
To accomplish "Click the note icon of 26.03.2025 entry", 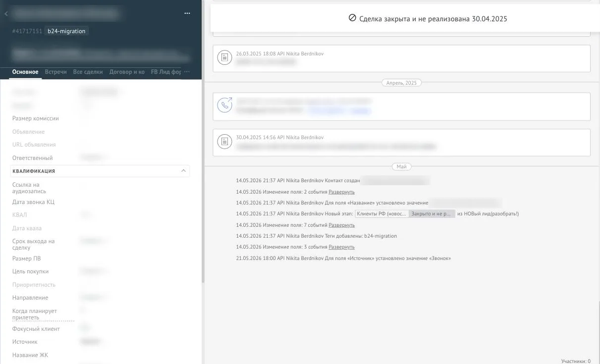I will coord(225,58).
